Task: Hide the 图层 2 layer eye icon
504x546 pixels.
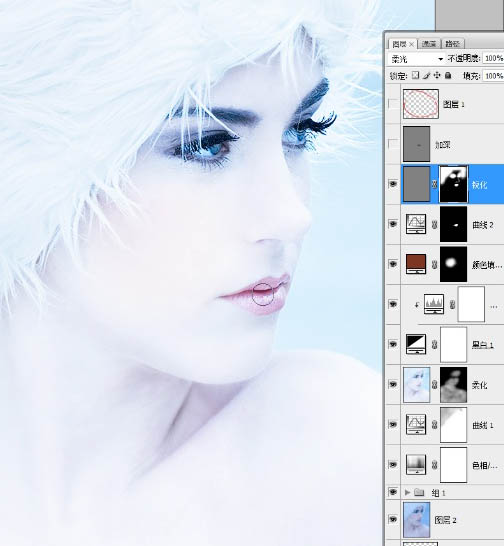Action: point(393,519)
